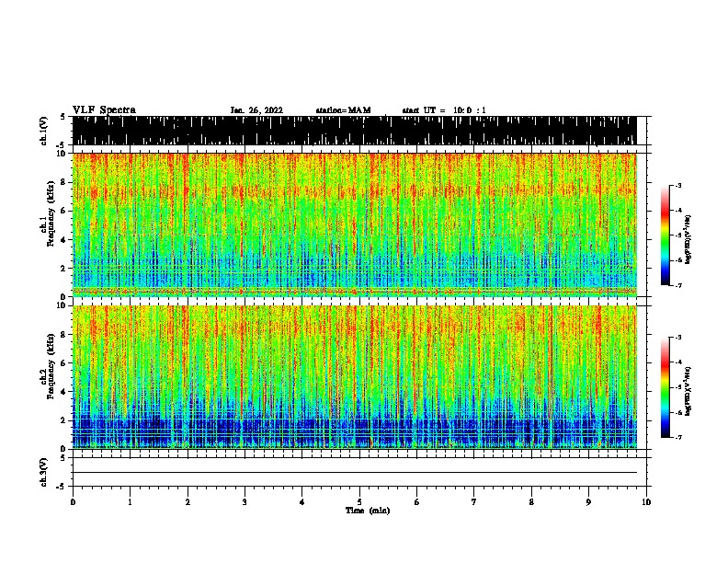Click the "6" tick on the time axis
Viewport: 728px width, 563px height.
tap(416, 502)
